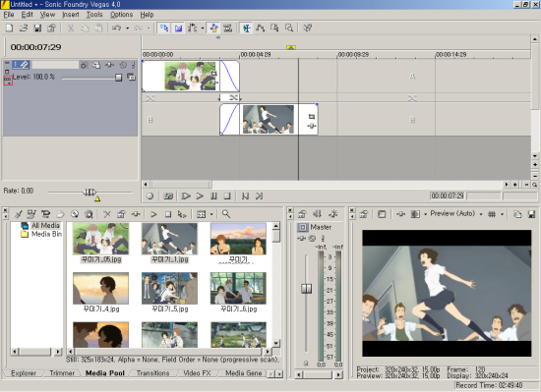
Task: Click the Play button in transport
Action: click(200, 196)
